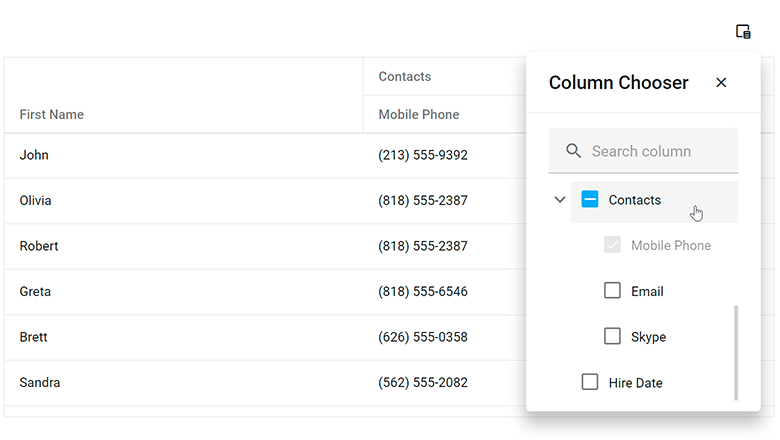
Task: Click the Email label in chooser
Action: coord(647,291)
